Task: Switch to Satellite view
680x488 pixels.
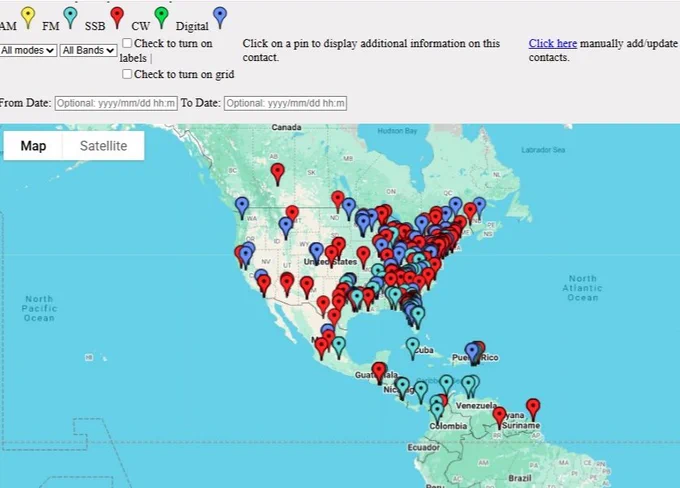Action: point(104,146)
